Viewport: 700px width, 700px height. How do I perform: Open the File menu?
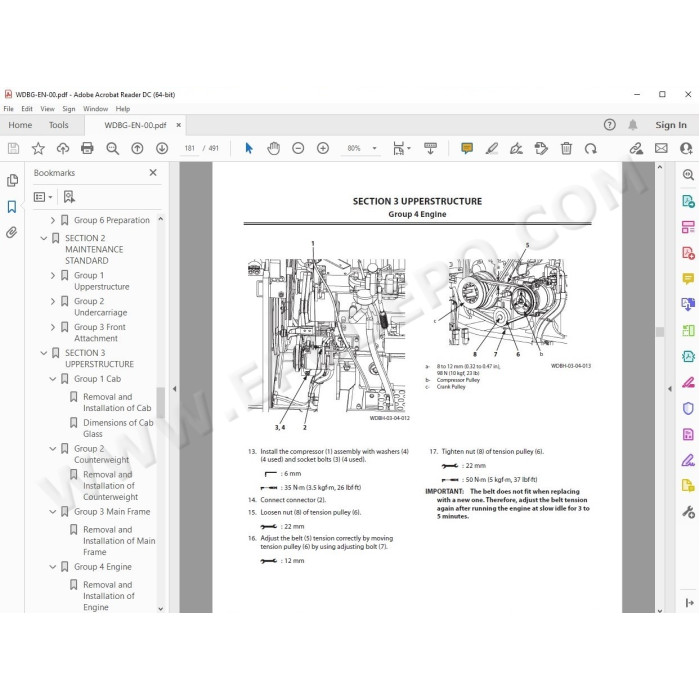8,108
